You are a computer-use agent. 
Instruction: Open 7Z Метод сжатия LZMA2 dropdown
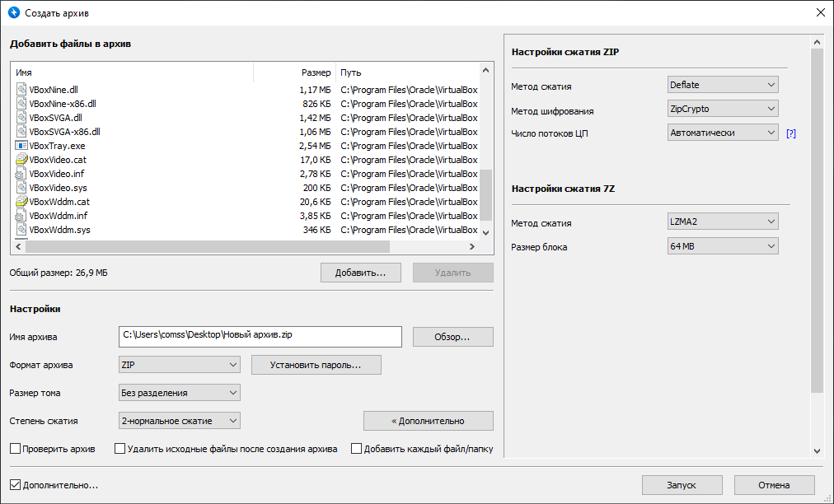[722, 222]
